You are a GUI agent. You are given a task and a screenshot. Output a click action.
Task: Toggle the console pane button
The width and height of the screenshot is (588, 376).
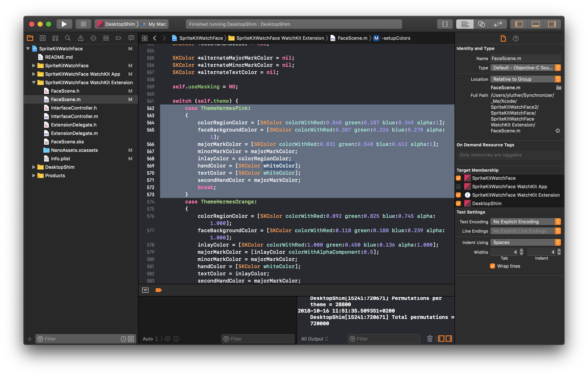[449, 339]
